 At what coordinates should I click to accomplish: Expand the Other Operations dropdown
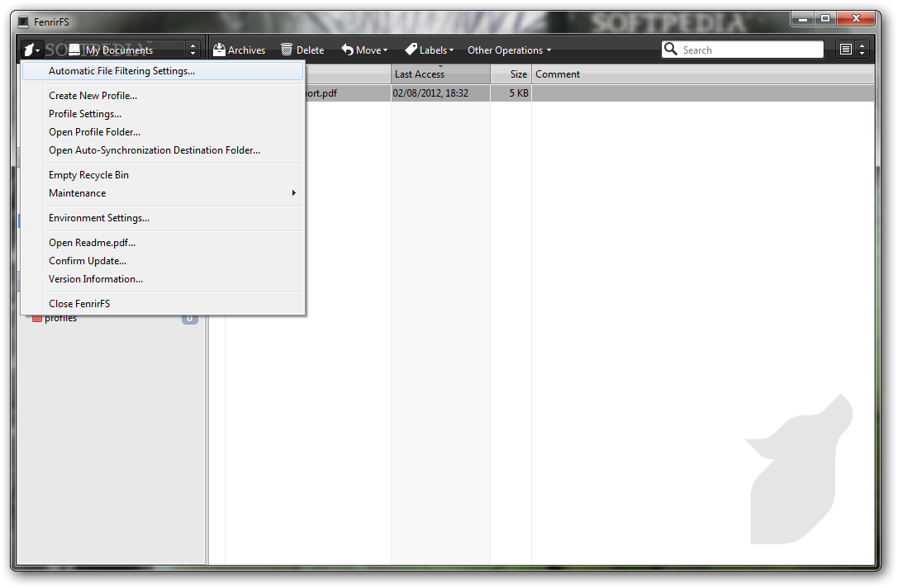[509, 50]
